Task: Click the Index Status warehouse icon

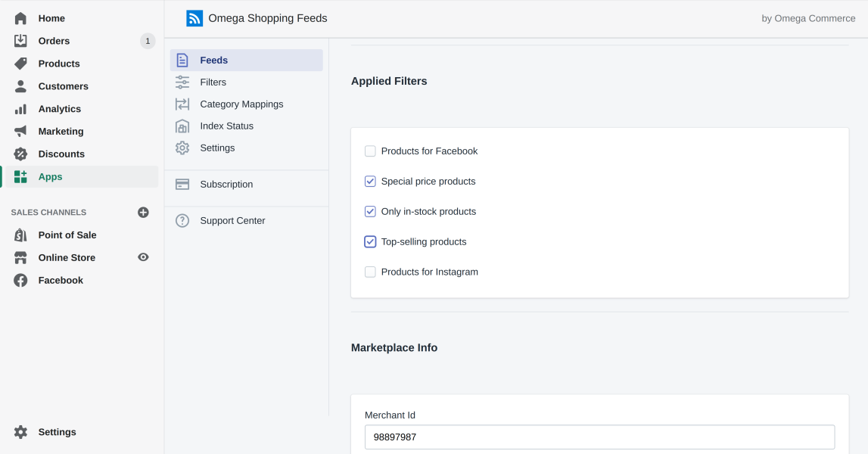Action: tap(182, 126)
